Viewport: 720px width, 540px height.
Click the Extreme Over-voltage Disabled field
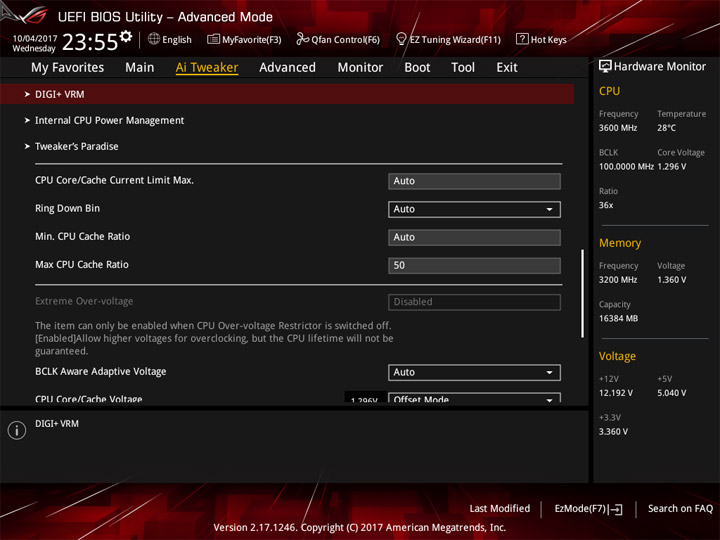[474, 302]
